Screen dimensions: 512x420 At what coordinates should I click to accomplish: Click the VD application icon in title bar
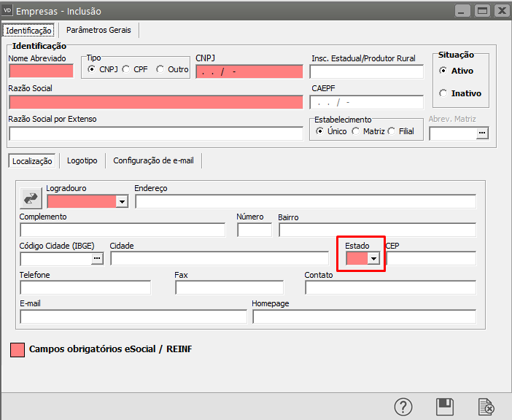[9, 11]
